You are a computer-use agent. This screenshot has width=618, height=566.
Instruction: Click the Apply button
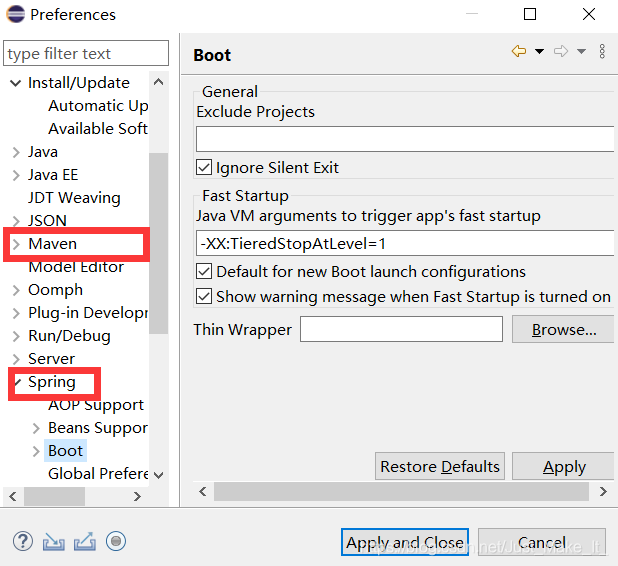pyautogui.click(x=563, y=466)
